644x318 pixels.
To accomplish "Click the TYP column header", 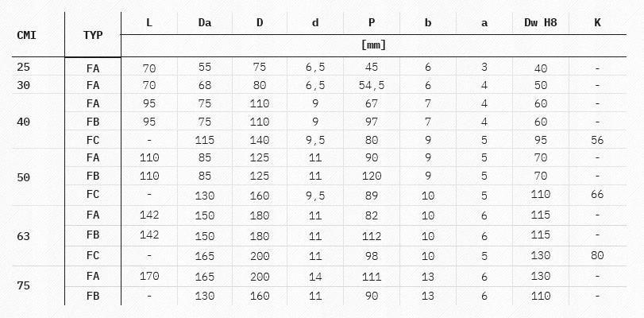I will 93,36.
